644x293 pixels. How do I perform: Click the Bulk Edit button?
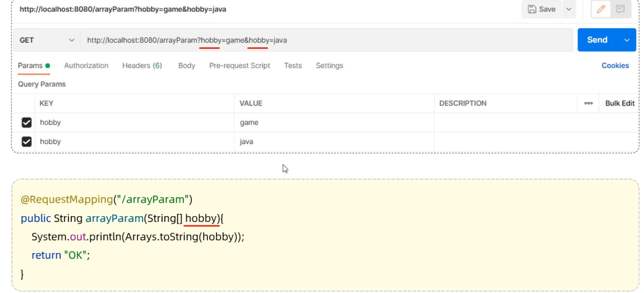click(620, 103)
